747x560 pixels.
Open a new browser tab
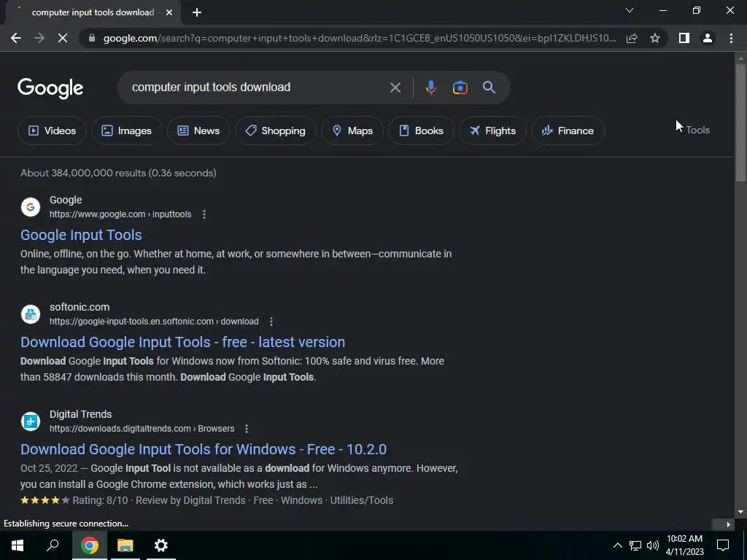197,13
